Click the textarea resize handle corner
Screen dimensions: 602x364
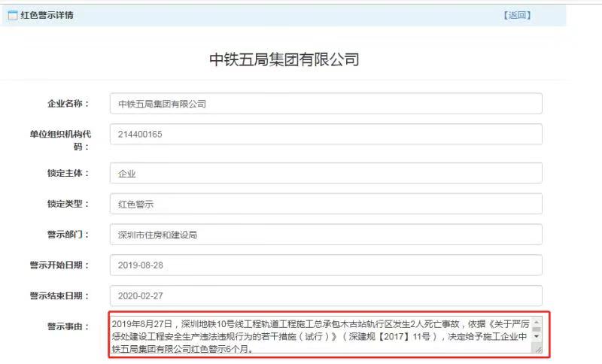[537, 349]
